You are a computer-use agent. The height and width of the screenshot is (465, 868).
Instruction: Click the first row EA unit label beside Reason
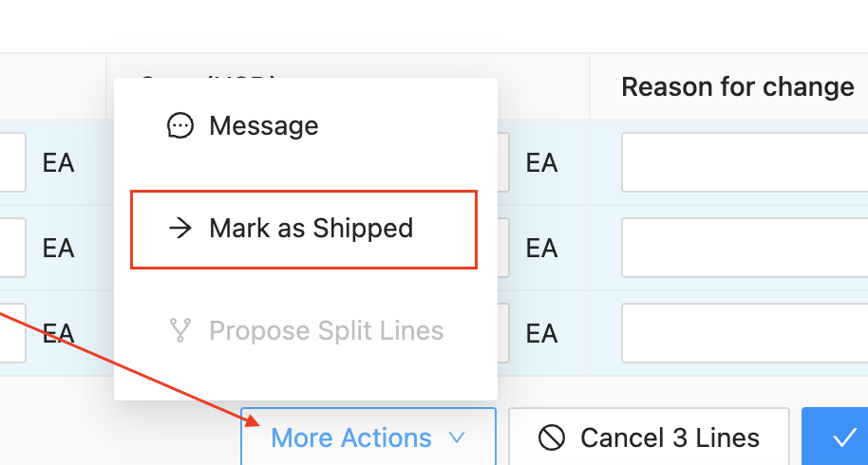tap(541, 162)
